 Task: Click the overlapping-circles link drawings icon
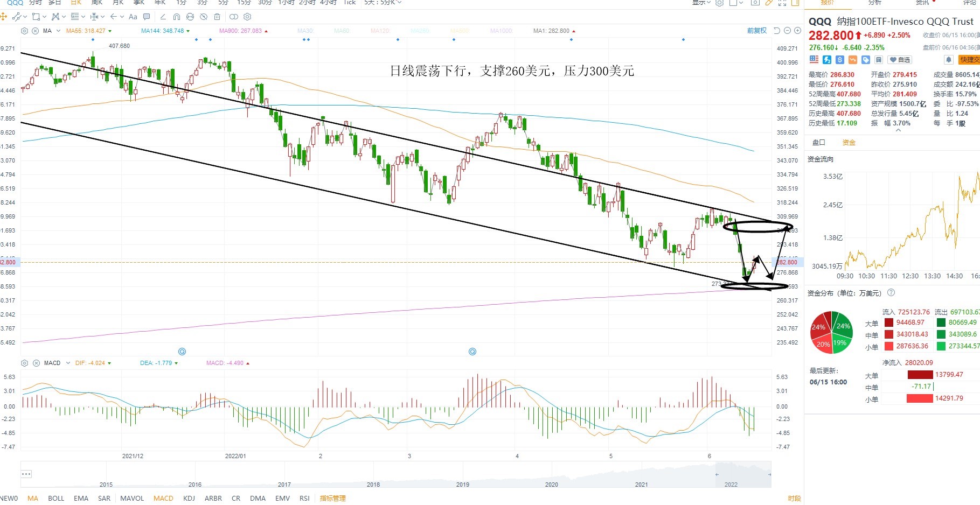pyautogui.click(x=234, y=17)
